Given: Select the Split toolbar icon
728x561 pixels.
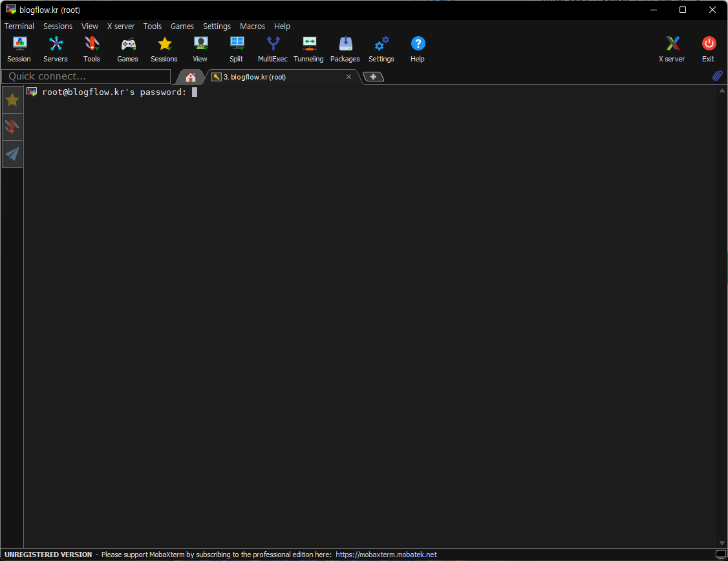Looking at the screenshot, I should [237, 49].
